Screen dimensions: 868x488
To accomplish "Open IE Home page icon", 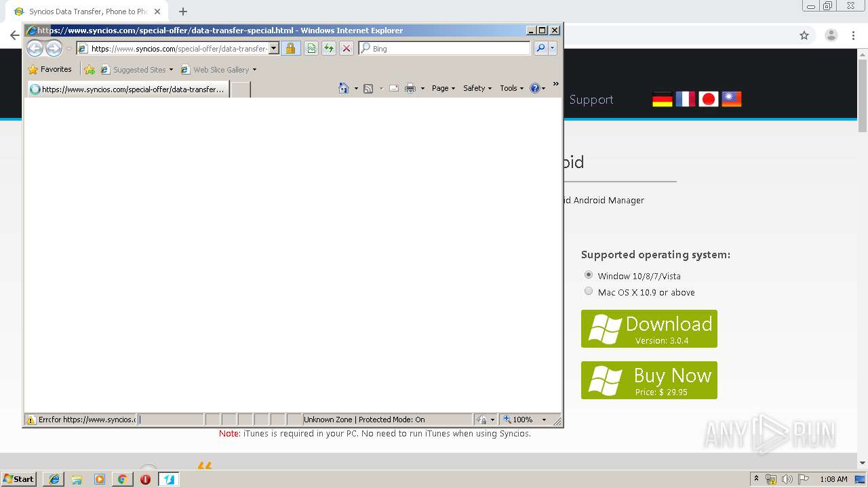I will pyautogui.click(x=344, y=88).
